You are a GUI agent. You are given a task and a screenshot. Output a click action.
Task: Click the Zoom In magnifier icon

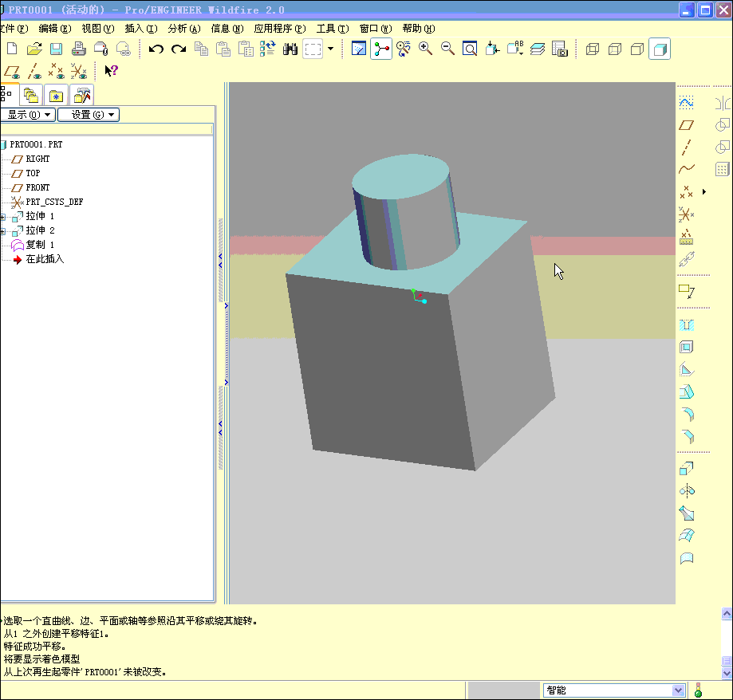pos(425,49)
